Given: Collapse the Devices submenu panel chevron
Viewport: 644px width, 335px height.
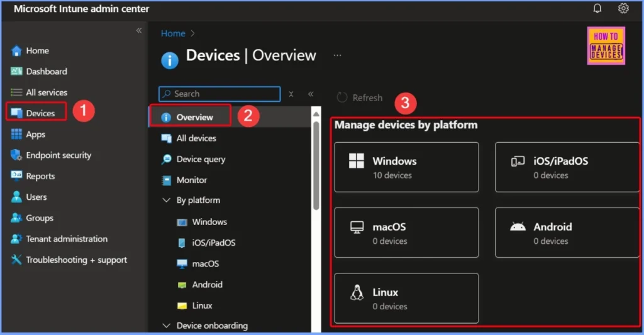Looking at the screenshot, I should click(x=311, y=94).
